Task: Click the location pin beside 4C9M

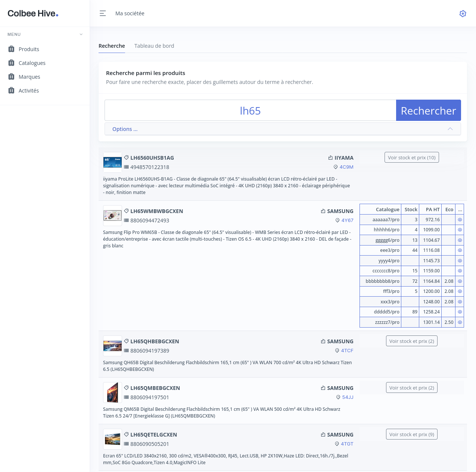Action: [336, 167]
